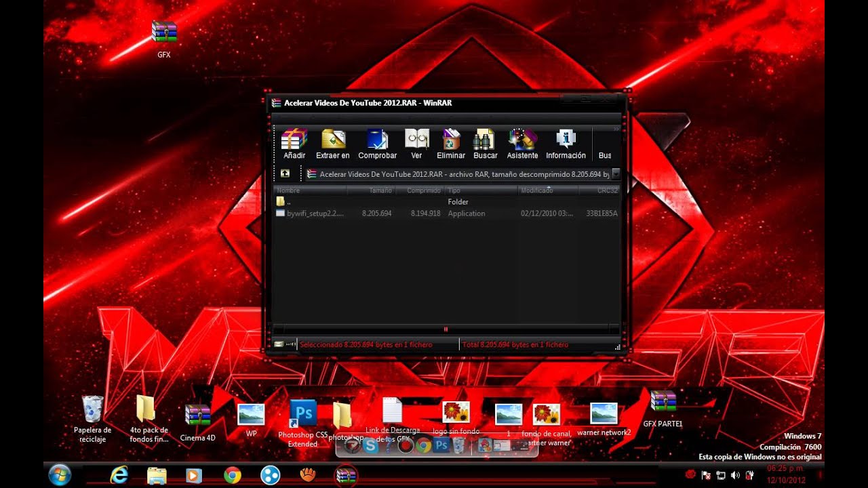868x488 pixels.
Task: Sort files by Nombre column header
Action: tap(311, 190)
